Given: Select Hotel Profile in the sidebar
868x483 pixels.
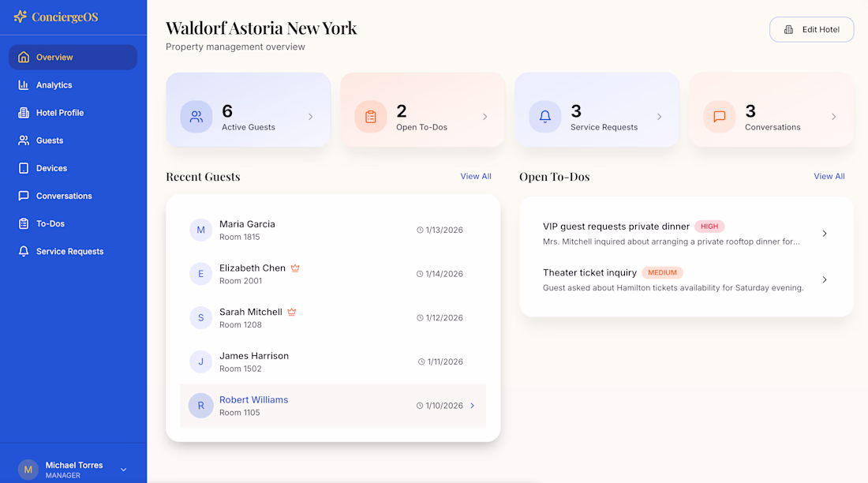Looking at the screenshot, I should pos(59,113).
